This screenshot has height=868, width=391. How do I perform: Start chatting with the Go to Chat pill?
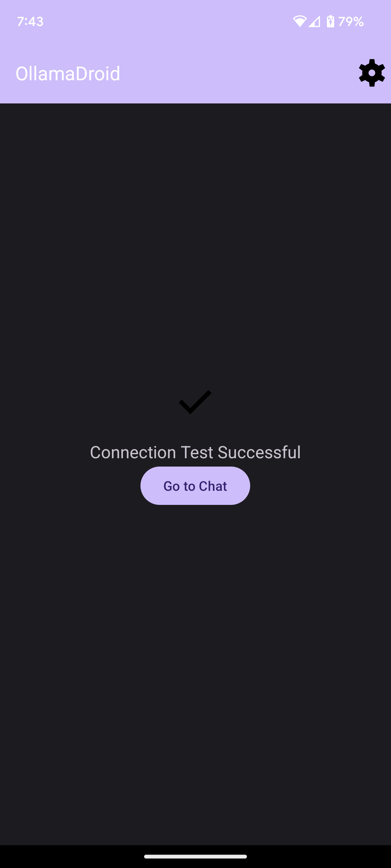pos(195,486)
